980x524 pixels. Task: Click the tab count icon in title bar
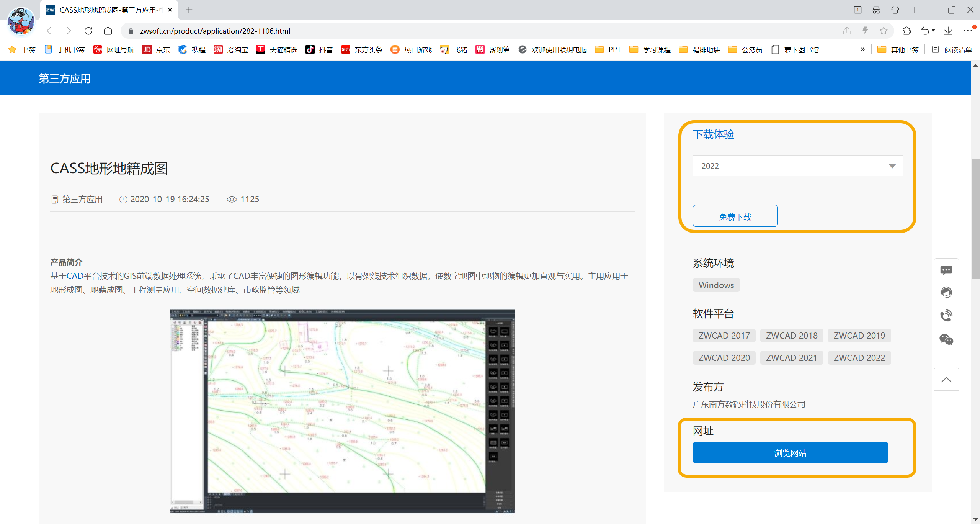(x=857, y=10)
